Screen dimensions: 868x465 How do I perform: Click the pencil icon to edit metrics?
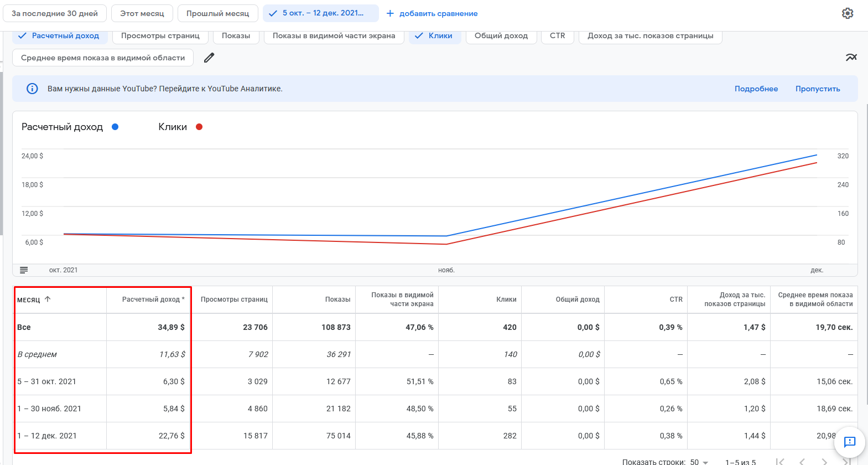[x=209, y=58]
